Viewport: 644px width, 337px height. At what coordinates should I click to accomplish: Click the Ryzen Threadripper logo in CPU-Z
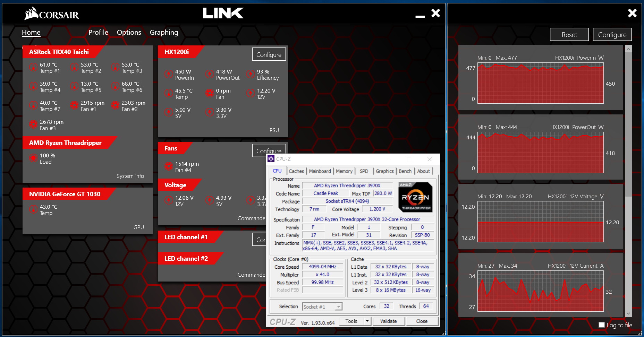(415, 197)
